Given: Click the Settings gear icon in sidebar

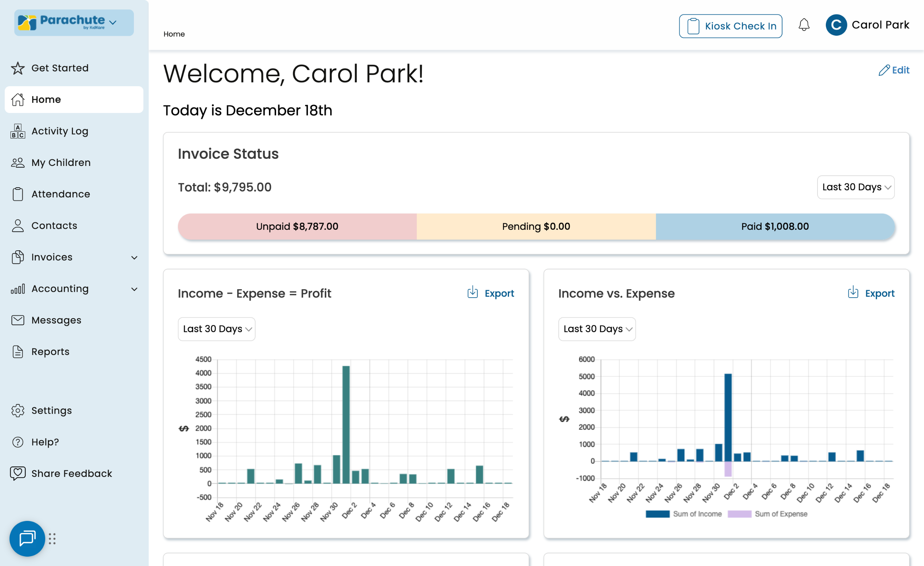Looking at the screenshot, I should pyautogui.click(x=18, y=411).
